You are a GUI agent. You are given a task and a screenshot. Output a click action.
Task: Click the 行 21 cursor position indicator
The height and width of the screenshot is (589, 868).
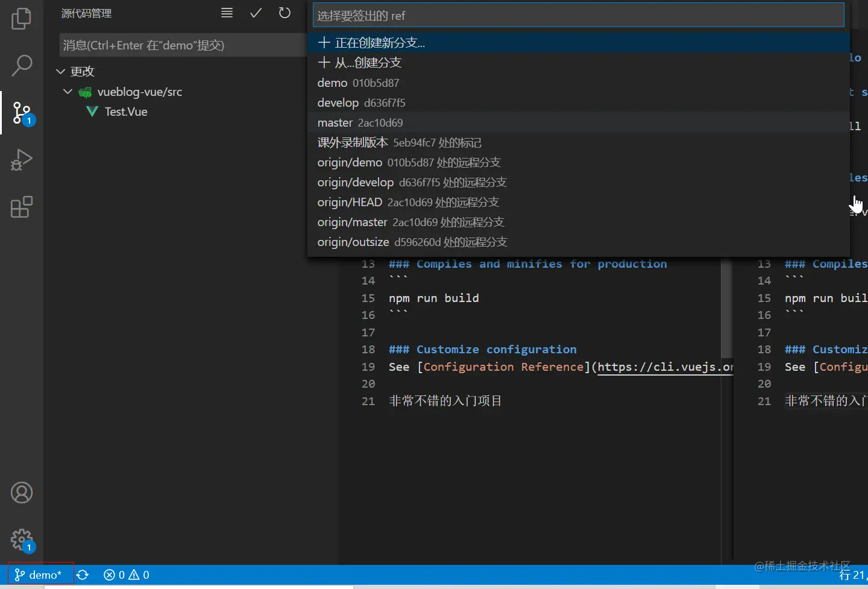tap(853, 575)
